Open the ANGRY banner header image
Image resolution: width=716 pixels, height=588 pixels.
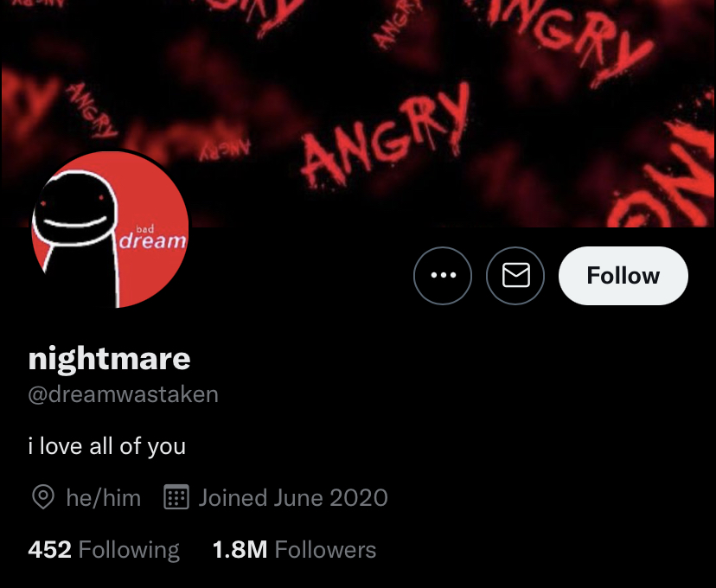coord(358,113)
